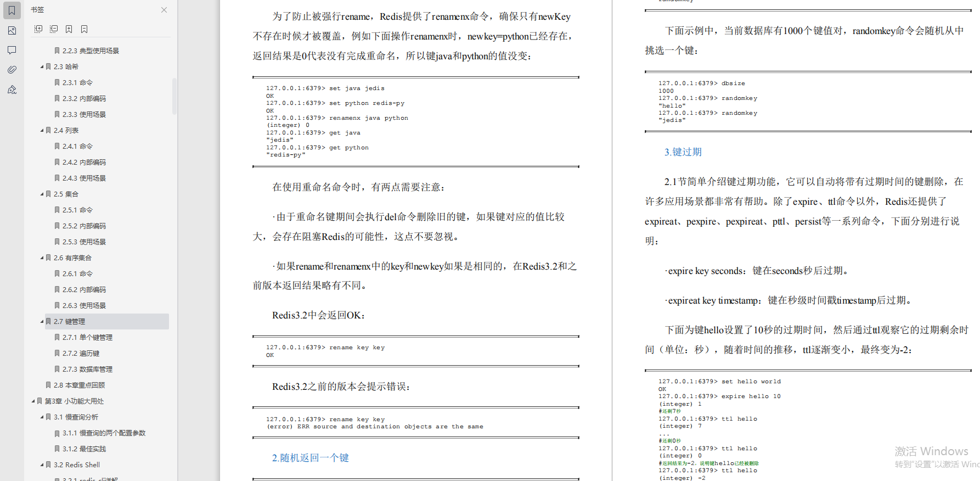
Task: Expand all bookmarks with the plus icon
Action: tap(38, 29)
